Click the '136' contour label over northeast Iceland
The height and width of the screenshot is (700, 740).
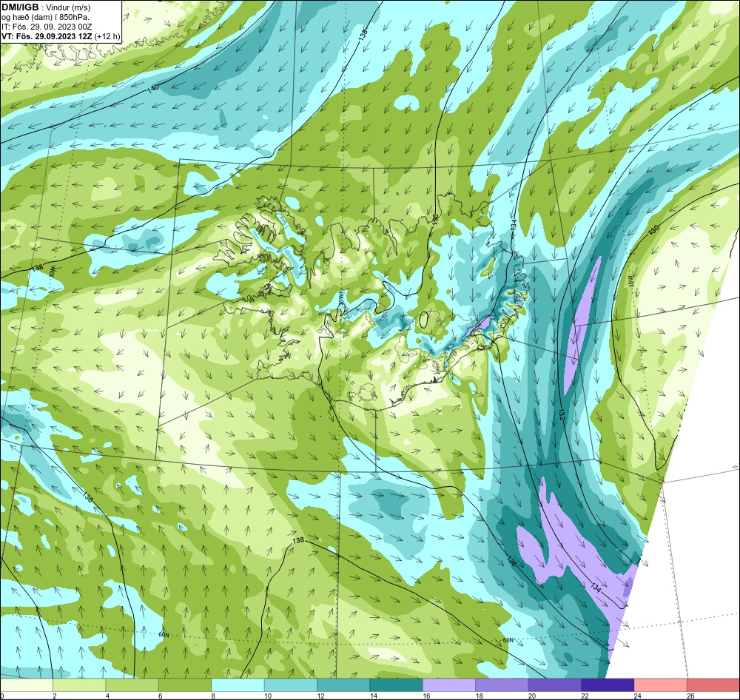435,220
